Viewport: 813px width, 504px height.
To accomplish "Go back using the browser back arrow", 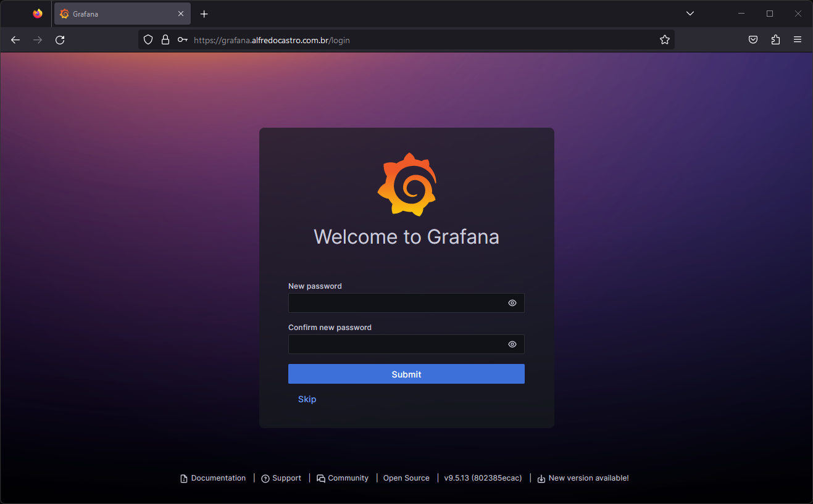I will [x=15, y=39].
